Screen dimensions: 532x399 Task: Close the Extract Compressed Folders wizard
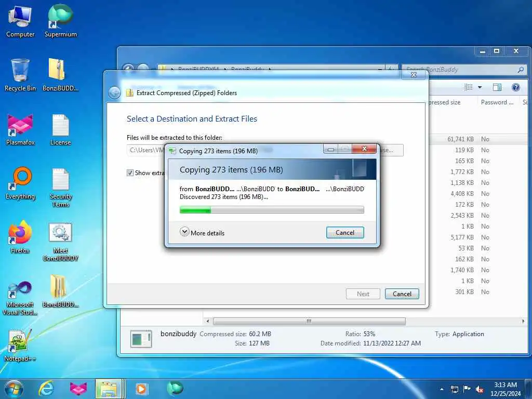click(x=414, y=75)
